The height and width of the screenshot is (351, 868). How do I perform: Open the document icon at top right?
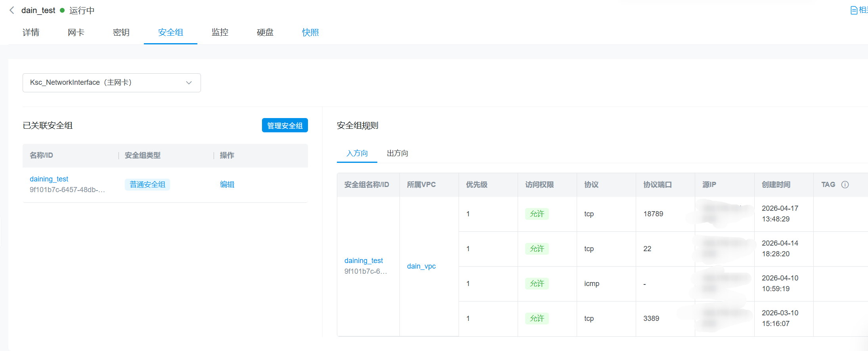pos(854,10)
